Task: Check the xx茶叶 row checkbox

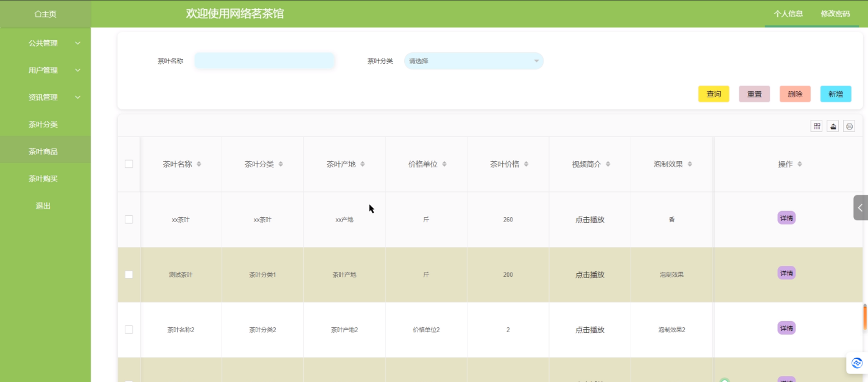Action: (128, 219)
